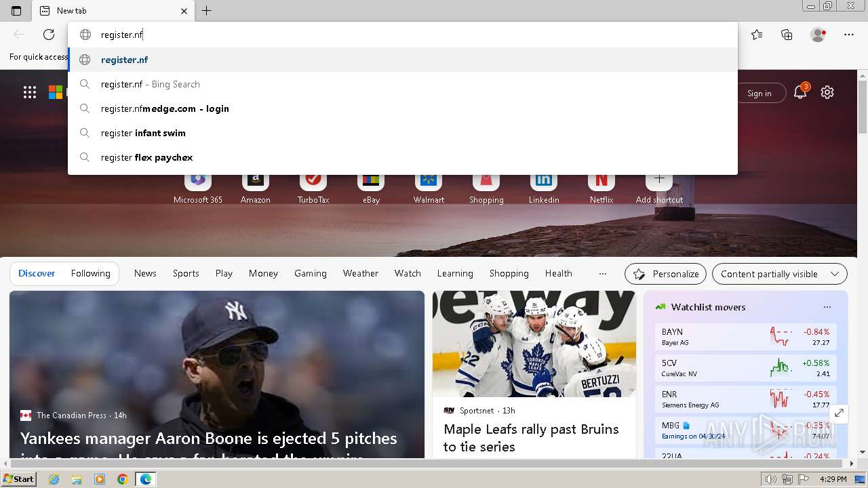Screen dimensions: 868x488
Task: Expand Content partially visible dropdown
Action: [780, 274]
